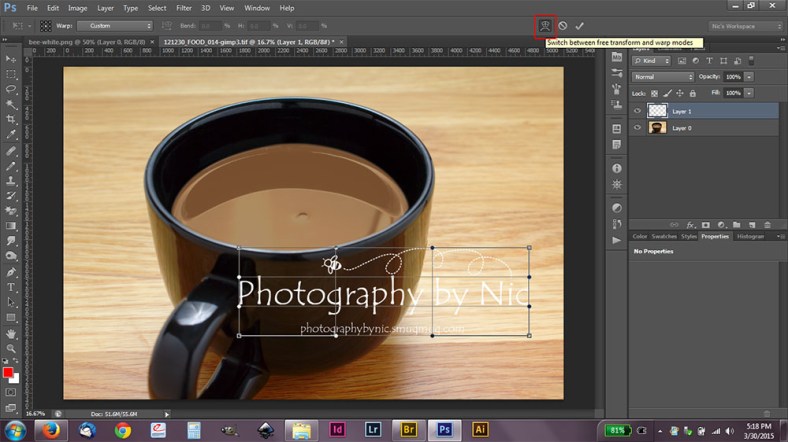Select the Crop tool
The height and width of the screenshot is (442, 788).
11,118
